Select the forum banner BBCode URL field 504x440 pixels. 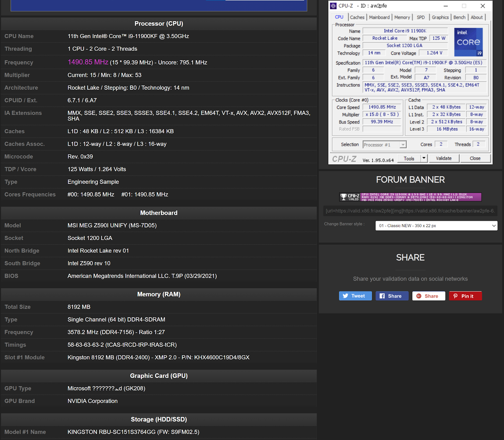[410, 211]
